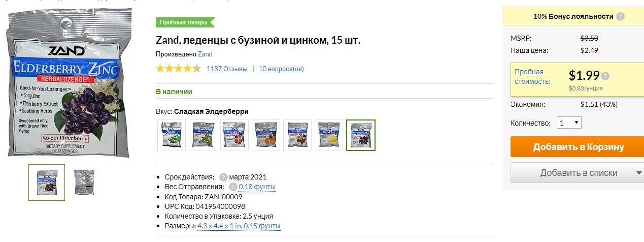The width and height of the screenshot is (644, 242).
Task: Choose the selected Sweet Elderberry flavor swatch
Action: coord(361,135)
